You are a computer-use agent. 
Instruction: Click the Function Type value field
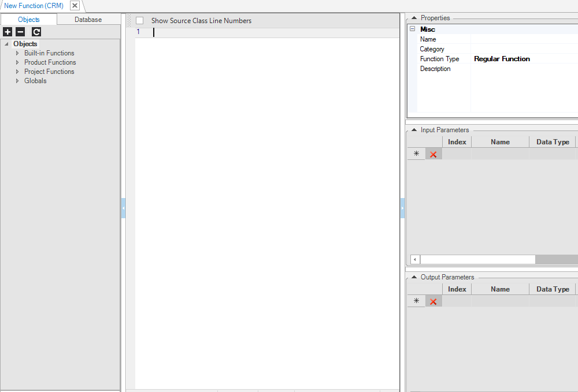(x=523, y=59)
